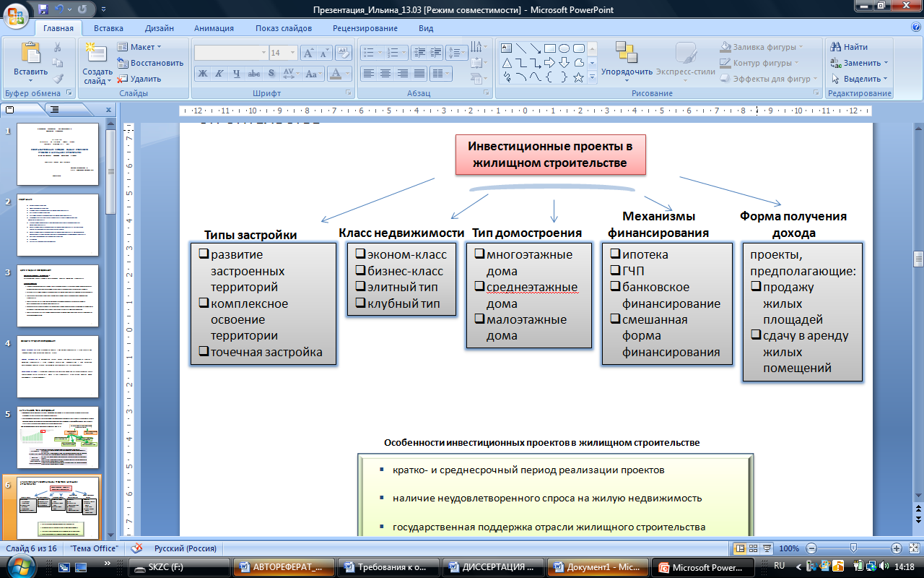
Task: Activate the Format Painter brush
Action: point(58,79)
